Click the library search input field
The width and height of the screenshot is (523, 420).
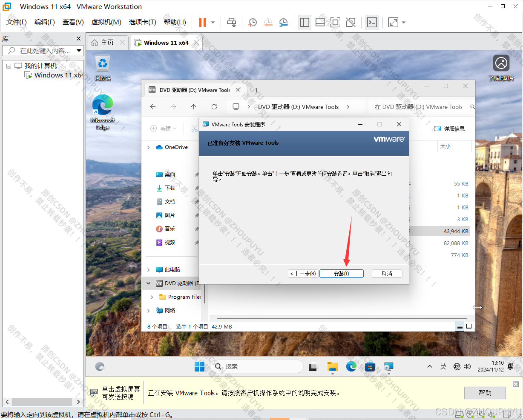[x=38, y=51]
